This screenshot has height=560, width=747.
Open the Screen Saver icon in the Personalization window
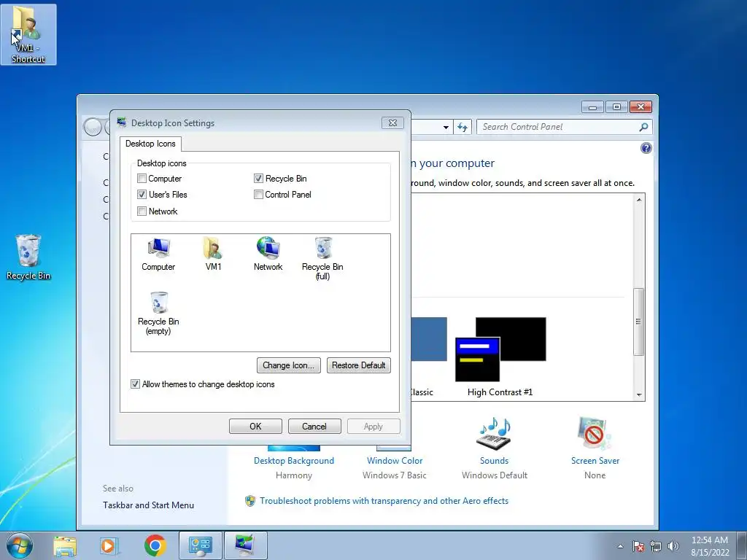coord(594,434)
